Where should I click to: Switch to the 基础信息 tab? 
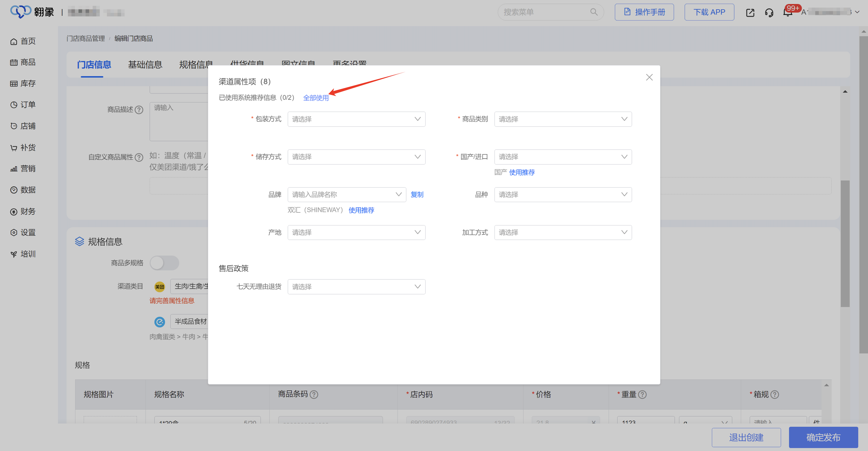[x=145, y=64]
